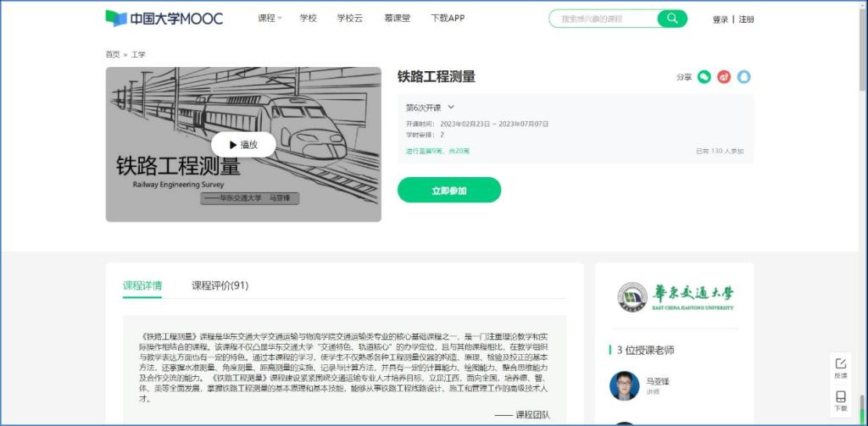Open the 学校 menu item

(x=309, y=19)
